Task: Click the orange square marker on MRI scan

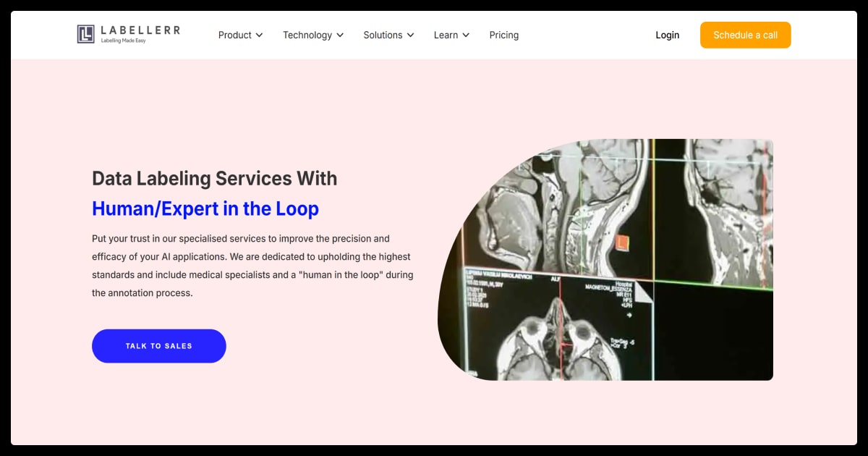Action: point(622,243)
